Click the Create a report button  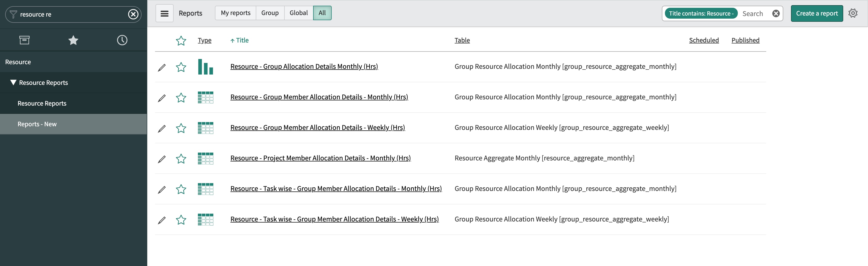[817, 13]
